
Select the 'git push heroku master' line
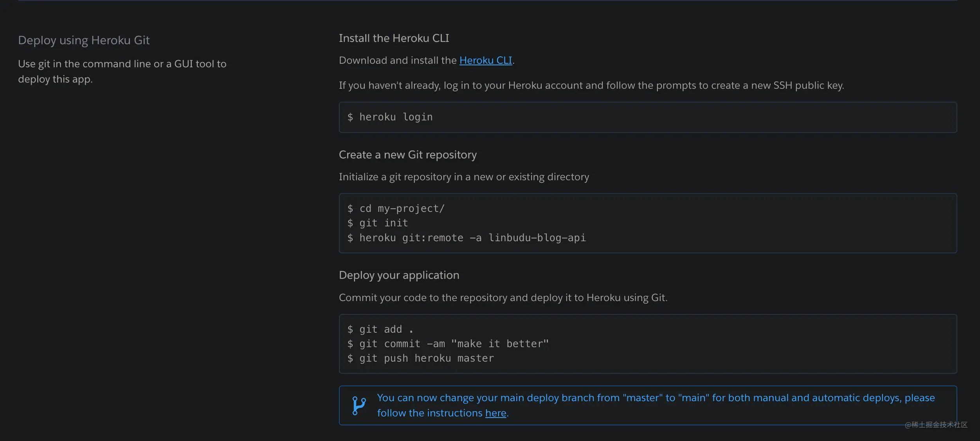[x=421, y=358]
